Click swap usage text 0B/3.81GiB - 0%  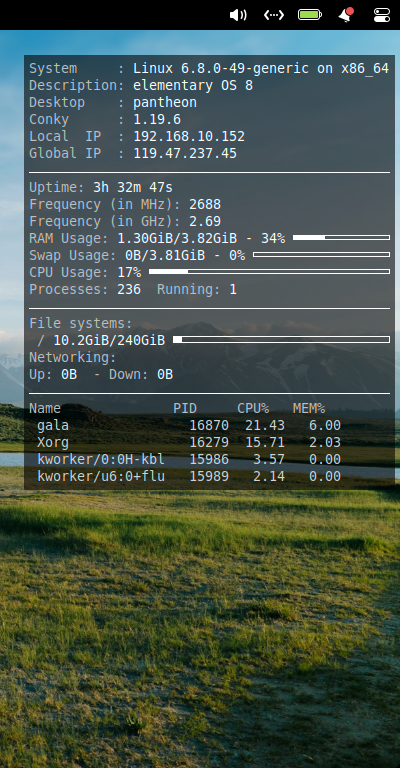[x=185, y=255]
